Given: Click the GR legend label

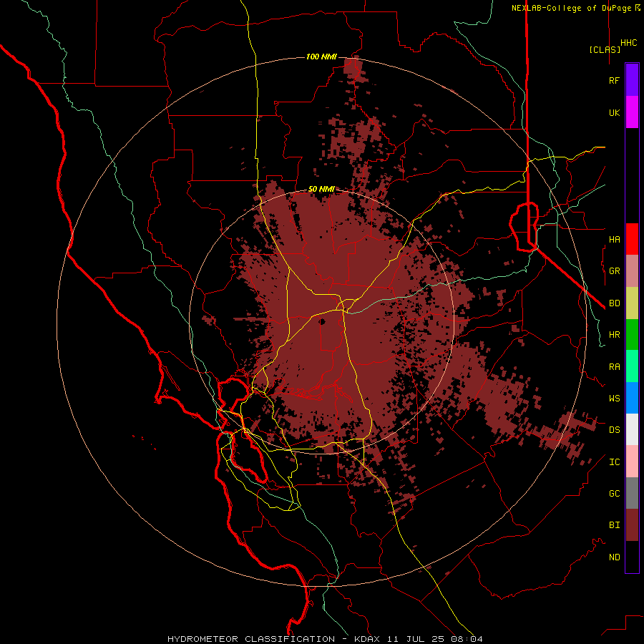Looking at the screenshot, I should pyautogui.click(x=614, y=271).
